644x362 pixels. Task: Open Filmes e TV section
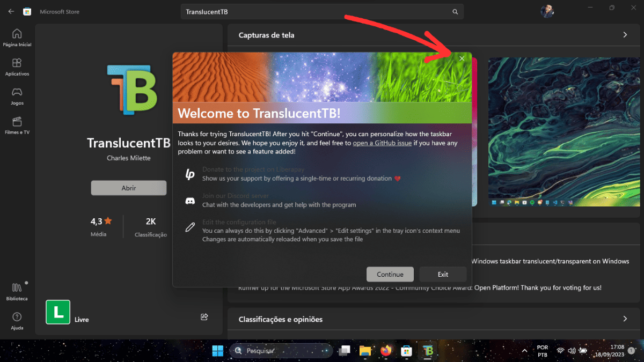pos(17,125)
